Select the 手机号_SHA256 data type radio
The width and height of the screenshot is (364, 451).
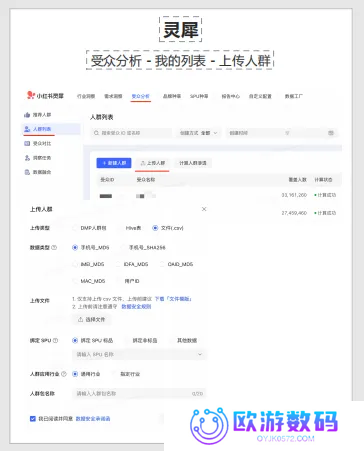coord(123,247)
